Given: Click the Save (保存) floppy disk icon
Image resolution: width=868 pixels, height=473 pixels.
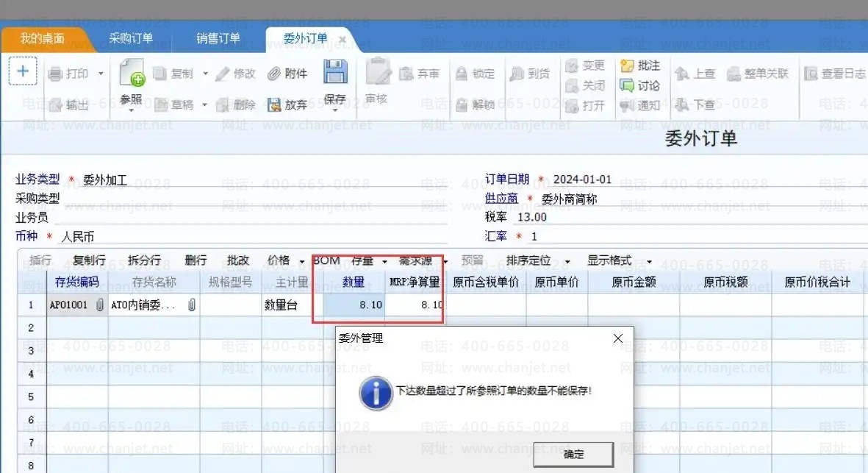Looking at the screenshot, I should coord(335,74).
